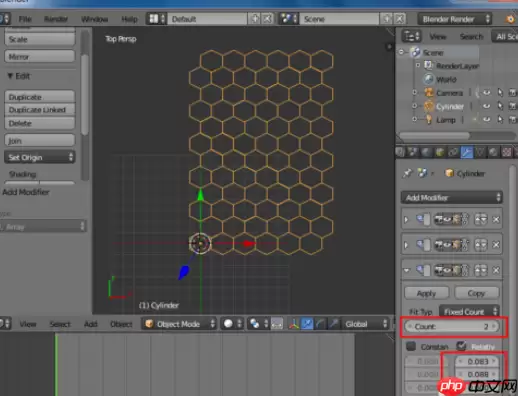Expand the first collapsed modifier panel
518x396 pixels.
click(x=406, y=219)
